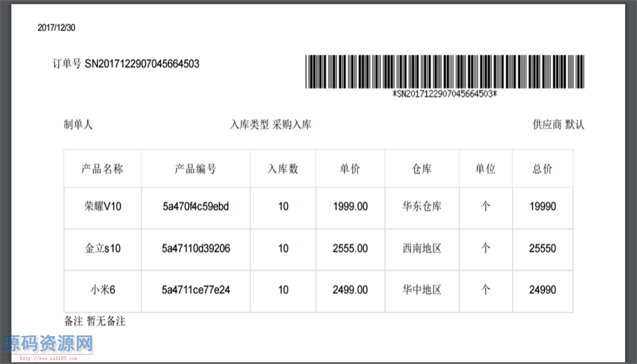The width and height of the screenshot is (637, 364).
Task: Click the 单价 column header
Action: pos(350,168)
